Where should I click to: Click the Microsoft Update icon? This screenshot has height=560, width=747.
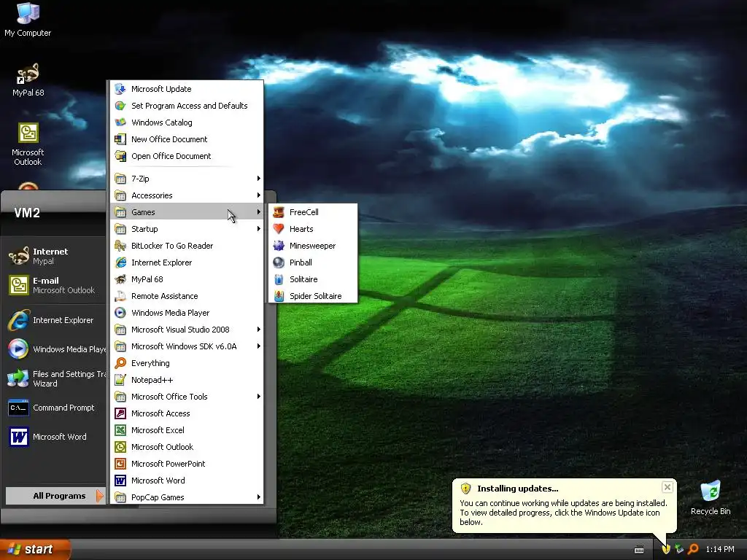(120, 89)
